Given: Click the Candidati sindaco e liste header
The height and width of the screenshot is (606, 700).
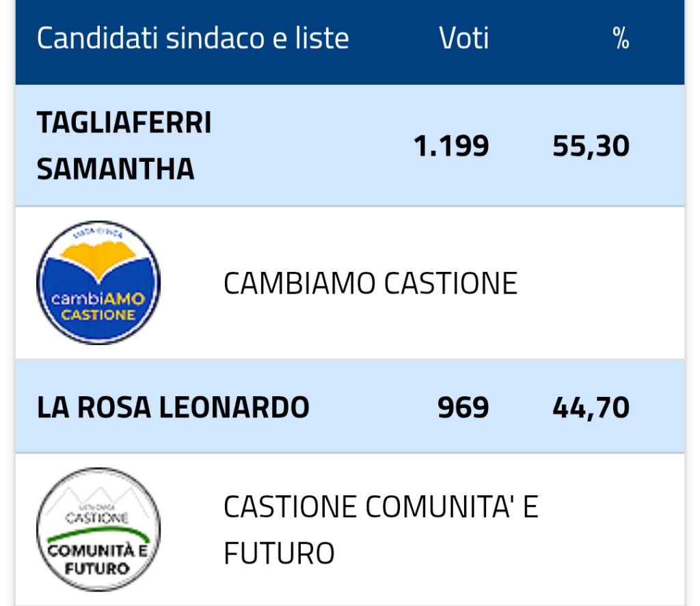Looking at the screenshot, I should click(193, 38).
